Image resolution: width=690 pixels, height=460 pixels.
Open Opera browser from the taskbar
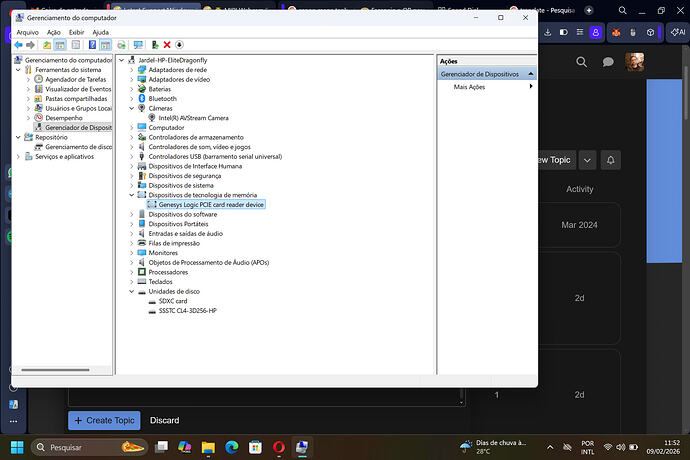278,446
